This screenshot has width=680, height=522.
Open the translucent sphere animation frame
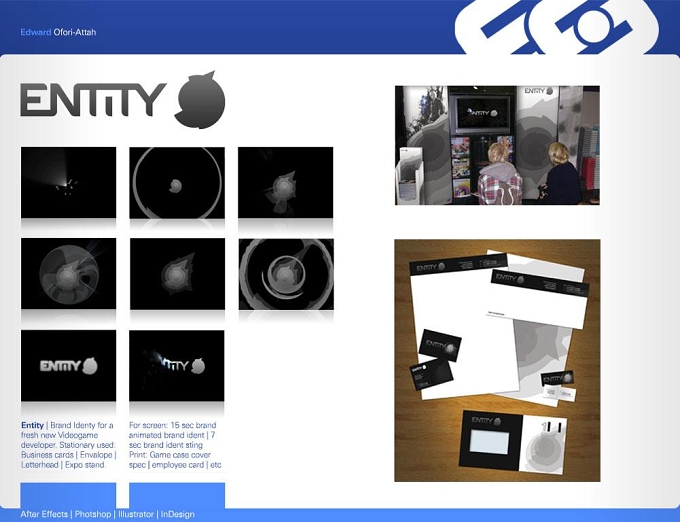pyautogui.click(x=69, y=274)
